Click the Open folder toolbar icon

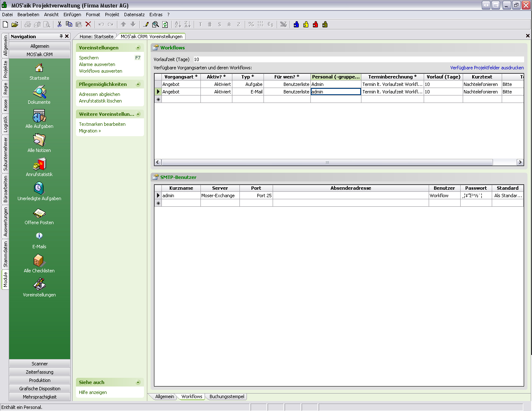(15, 24)
